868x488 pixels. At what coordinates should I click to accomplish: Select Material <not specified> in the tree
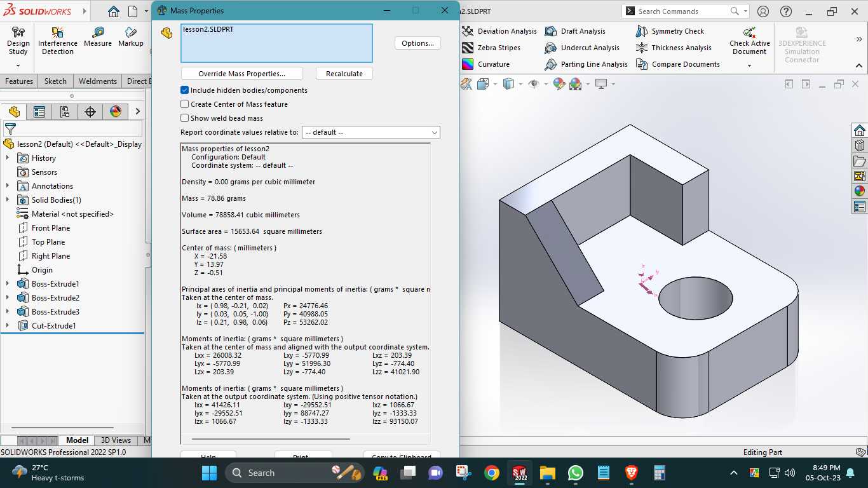click(x=72, y=214)
